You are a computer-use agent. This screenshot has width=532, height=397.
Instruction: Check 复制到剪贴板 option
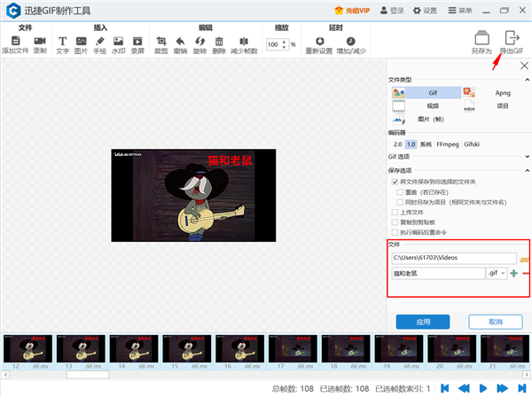[x=395, y=222]
